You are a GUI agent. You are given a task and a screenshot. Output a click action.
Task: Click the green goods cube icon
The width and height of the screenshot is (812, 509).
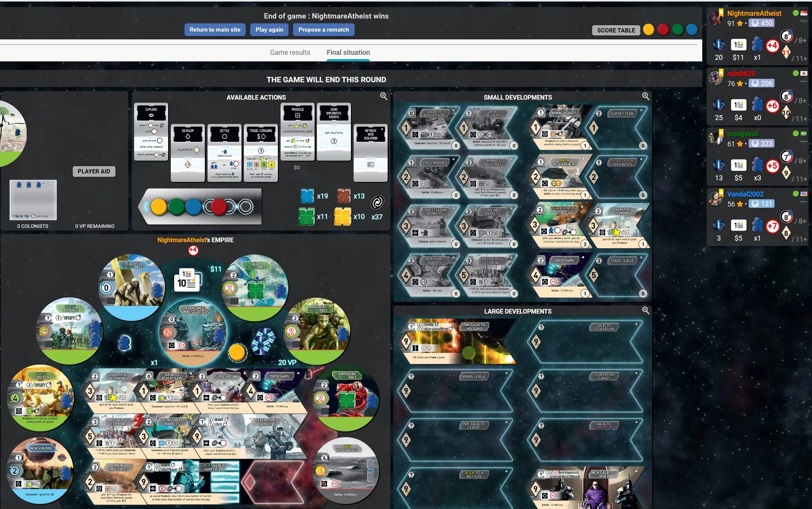pyautogui.click(x=306, y=216)
